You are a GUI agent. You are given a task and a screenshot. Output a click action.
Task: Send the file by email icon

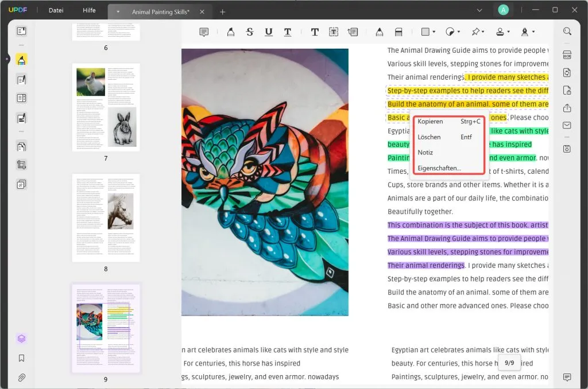pos(567,125)
